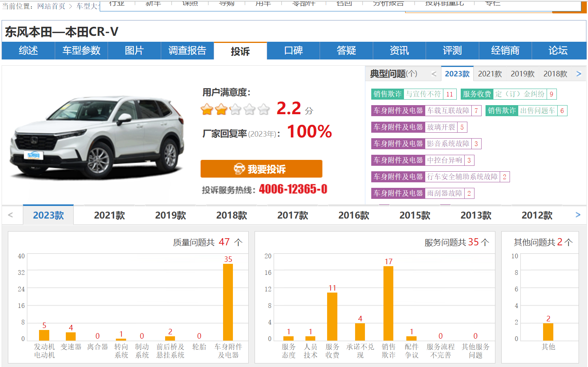This screenshot has width=588, height=367.
Task: Open the 口碑 tab
Action: 293,50
